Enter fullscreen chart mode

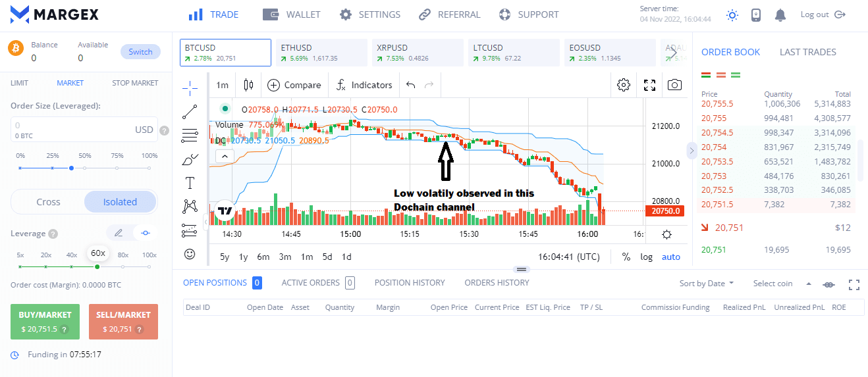coord(649,85)
